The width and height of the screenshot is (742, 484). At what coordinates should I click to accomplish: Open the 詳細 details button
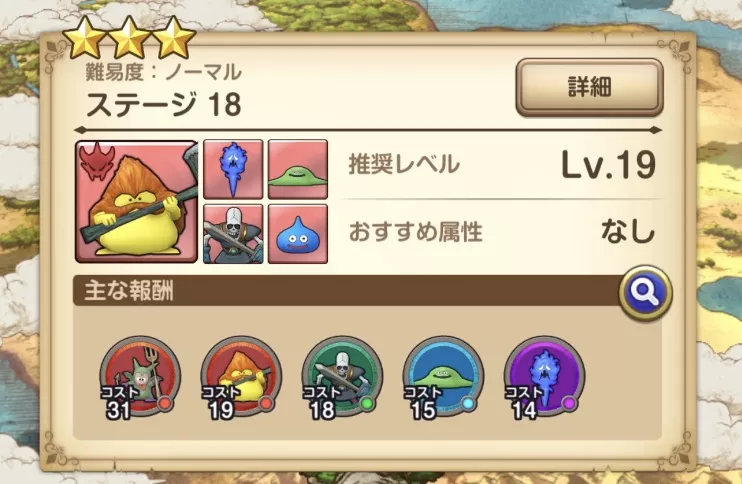point(589,87)
